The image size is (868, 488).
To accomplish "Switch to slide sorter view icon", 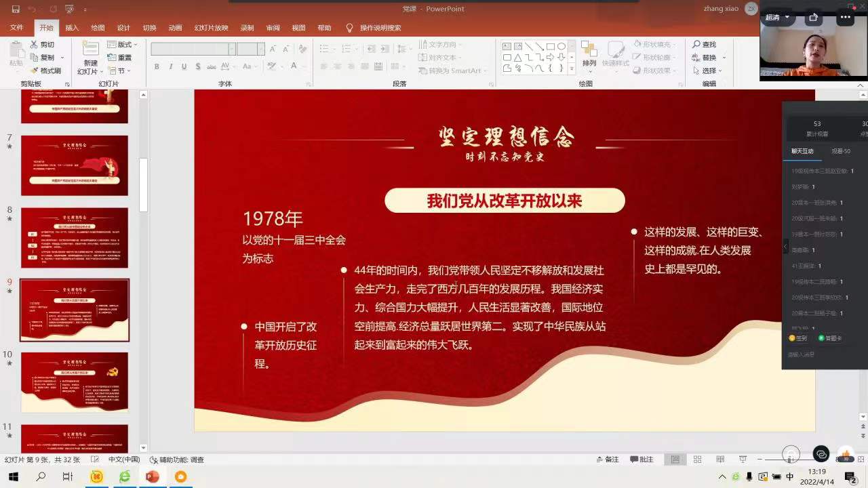I will [x=697, y=460].
